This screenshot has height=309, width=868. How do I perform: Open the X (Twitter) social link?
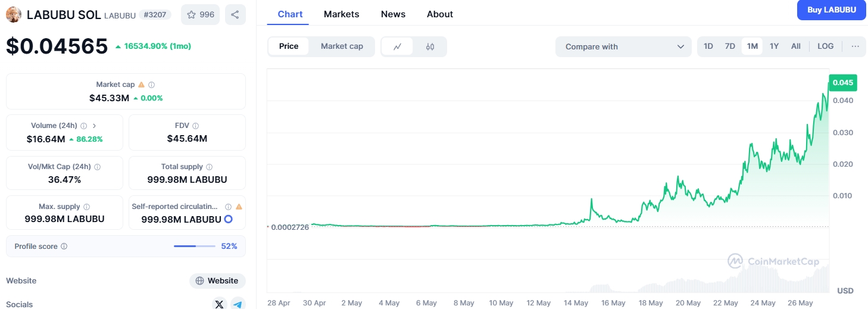(219, 304)
